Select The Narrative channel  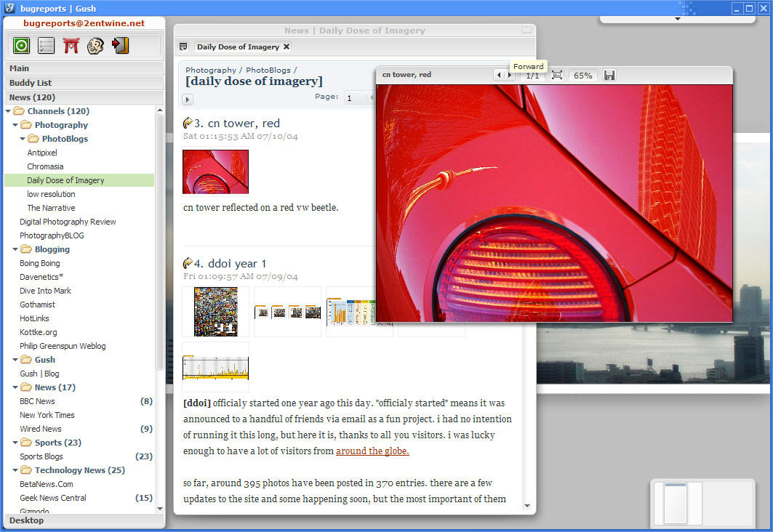52,208
